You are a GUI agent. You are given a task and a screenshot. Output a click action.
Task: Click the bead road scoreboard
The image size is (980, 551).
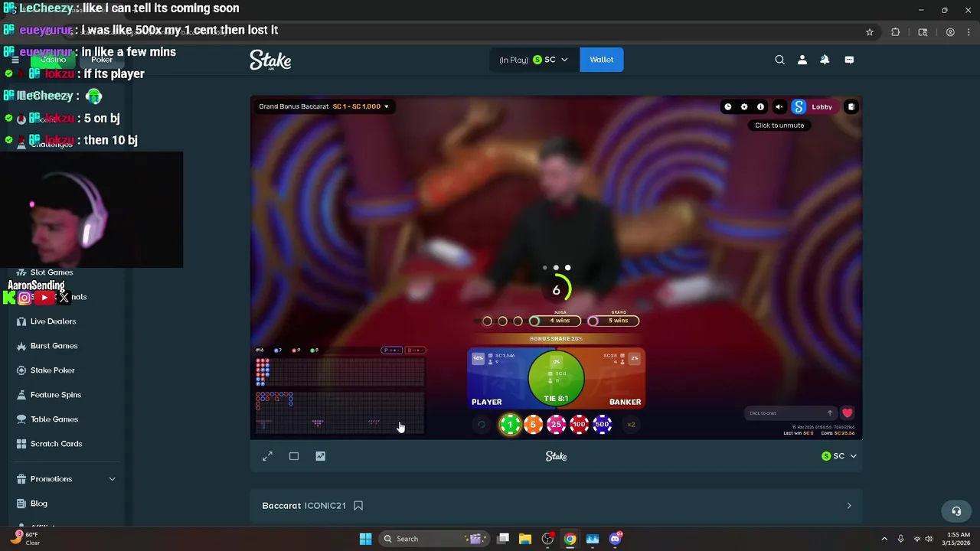coord(339,372)
